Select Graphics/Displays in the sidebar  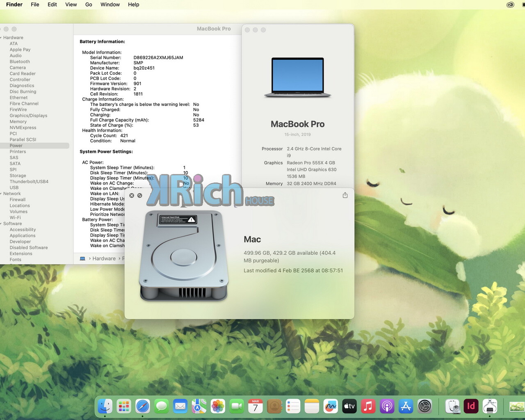(x=28, y=116)
